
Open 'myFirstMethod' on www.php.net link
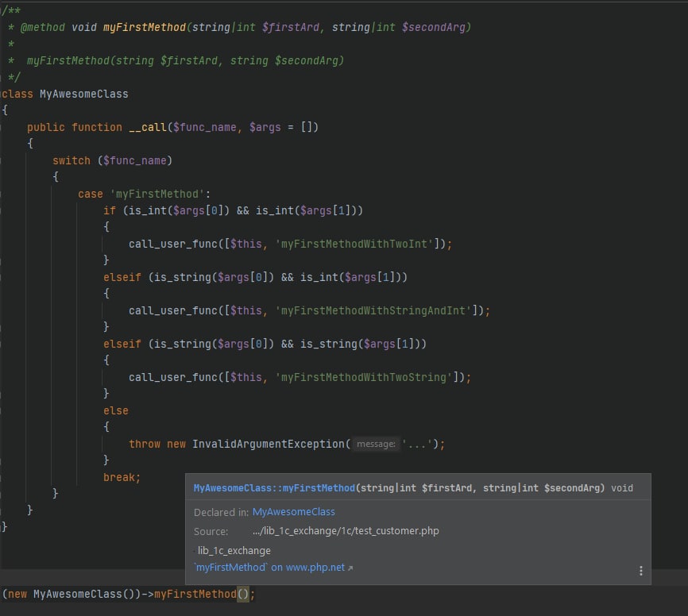pyautogui.click(x=269, y=568)
